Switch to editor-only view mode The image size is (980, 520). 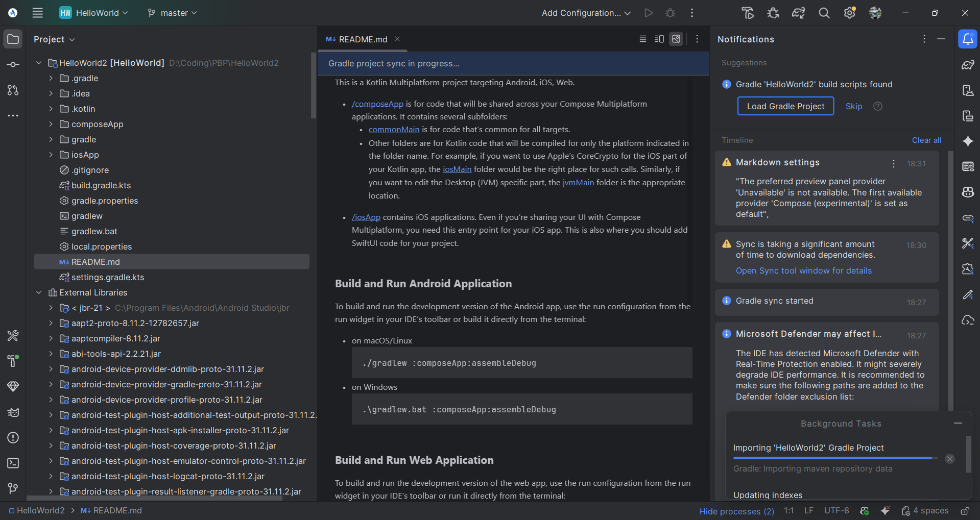coord(643,39)
